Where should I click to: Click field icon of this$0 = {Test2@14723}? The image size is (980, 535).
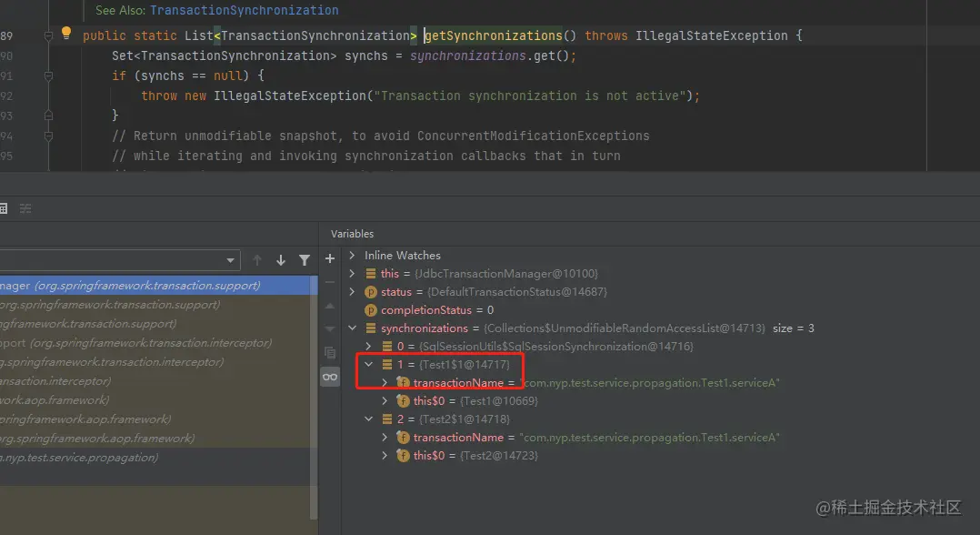[403, 456]
